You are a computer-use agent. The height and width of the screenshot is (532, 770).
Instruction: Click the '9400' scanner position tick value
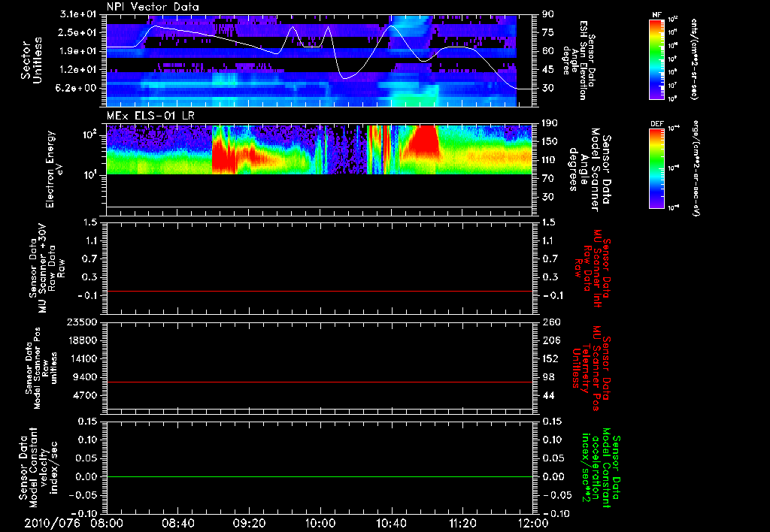[x=85, y=377]
